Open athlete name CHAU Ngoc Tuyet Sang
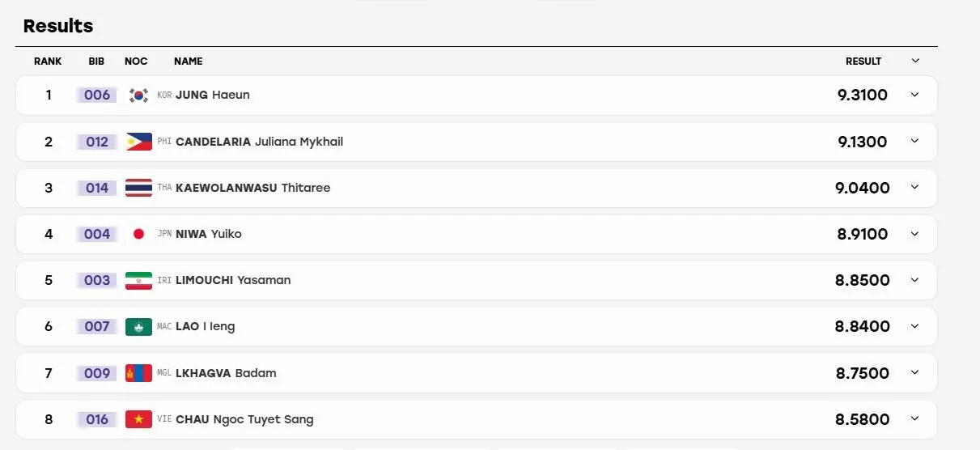 coord(244,419)
